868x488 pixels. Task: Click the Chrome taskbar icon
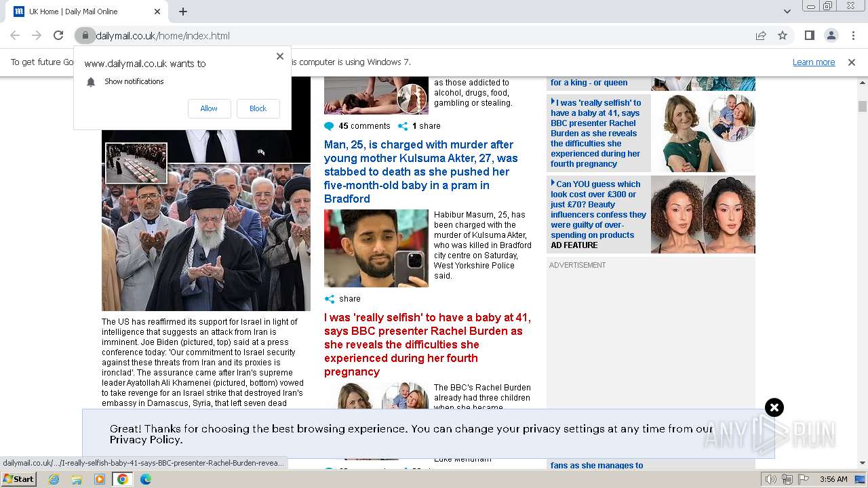tap(123, 479)
